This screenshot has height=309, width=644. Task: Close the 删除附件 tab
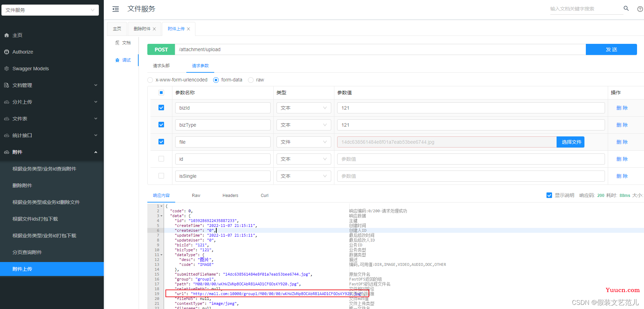[154, 29]
